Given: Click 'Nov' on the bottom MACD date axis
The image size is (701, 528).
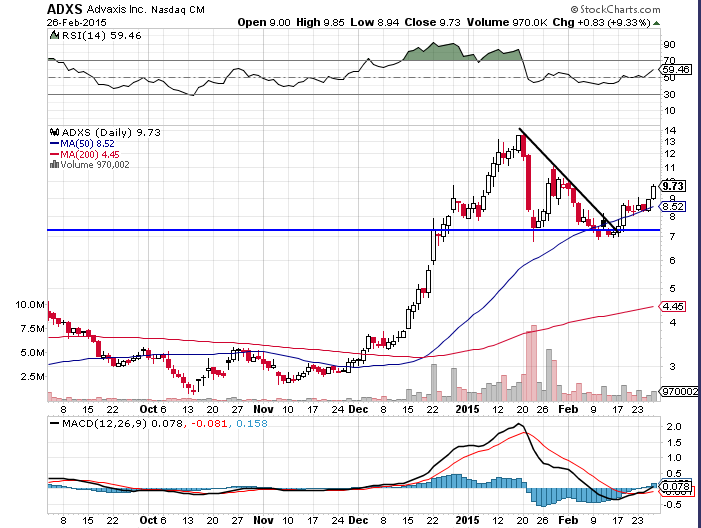Looking at the screenshot, I should point(263,520).
